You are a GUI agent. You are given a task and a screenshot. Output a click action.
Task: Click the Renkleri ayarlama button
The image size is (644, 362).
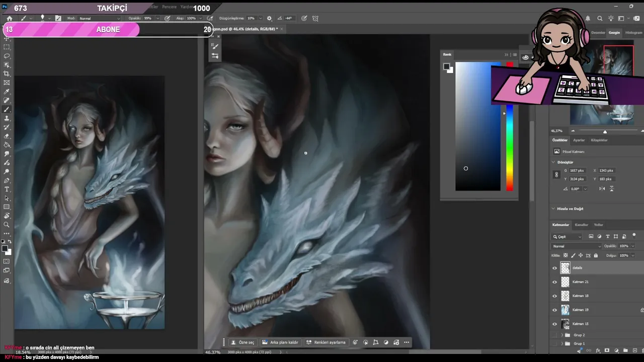pos(326,342)
